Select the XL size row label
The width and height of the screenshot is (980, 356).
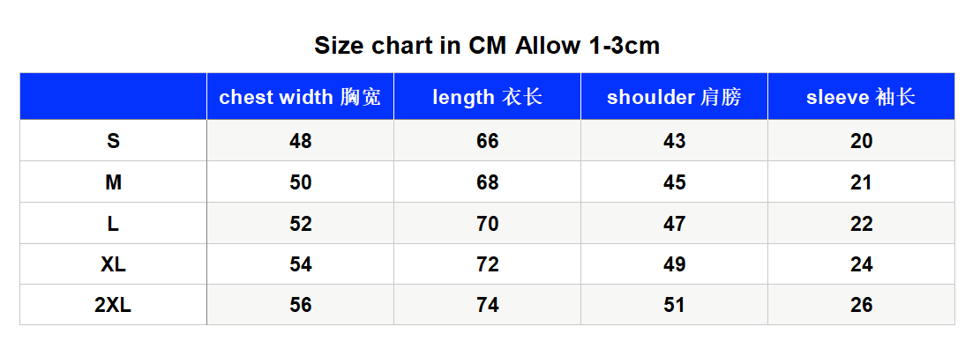pyautogui.click(x=113, y=265)
